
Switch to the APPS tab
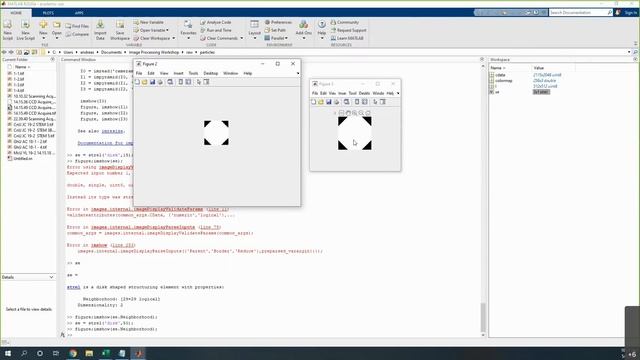tap(79, 13)
